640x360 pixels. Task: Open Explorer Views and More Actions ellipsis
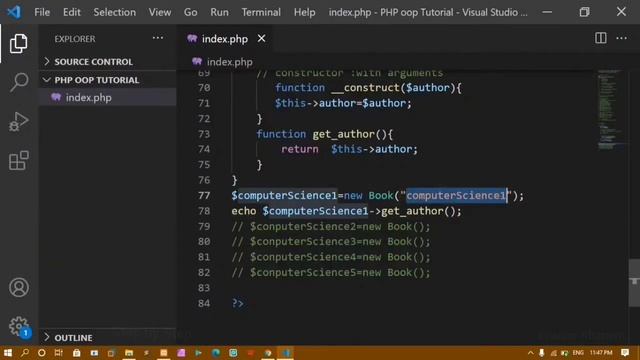[158, 38]
